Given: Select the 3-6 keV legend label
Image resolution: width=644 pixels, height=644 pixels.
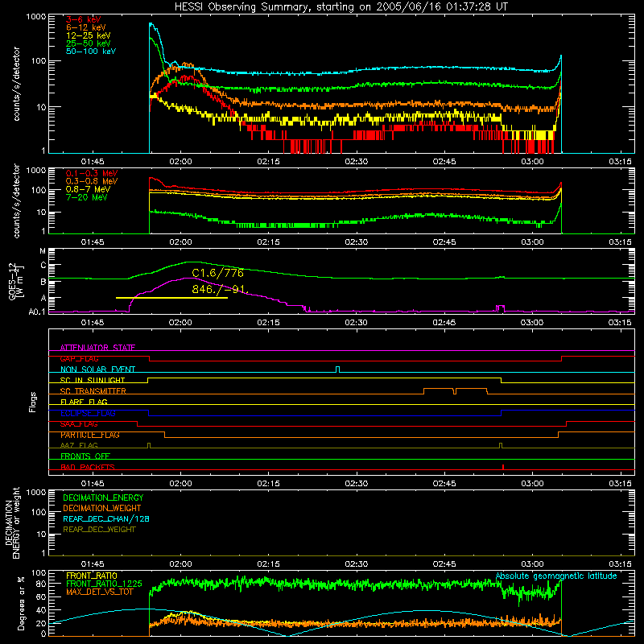Looking at the screenshot, I should coord(84,19).
